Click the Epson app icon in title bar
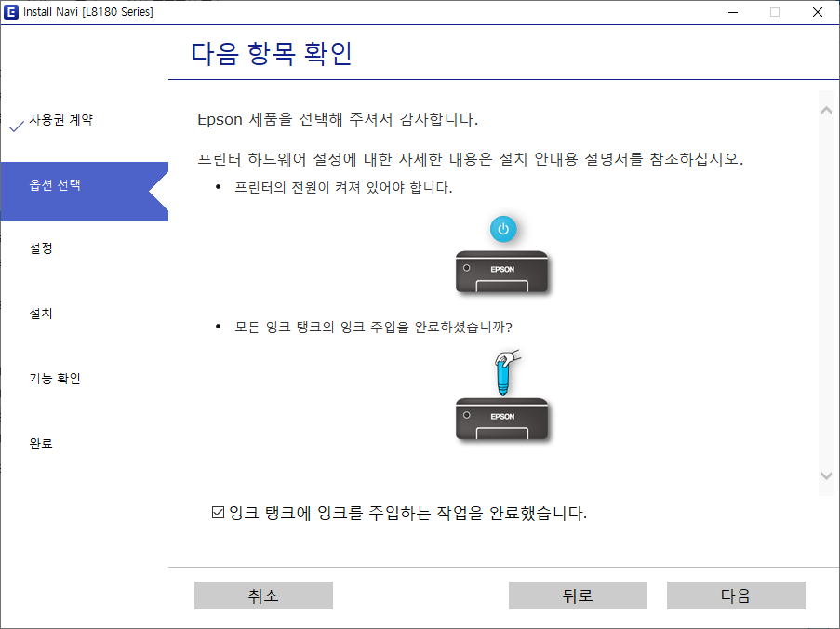 [x=11, y=12]
